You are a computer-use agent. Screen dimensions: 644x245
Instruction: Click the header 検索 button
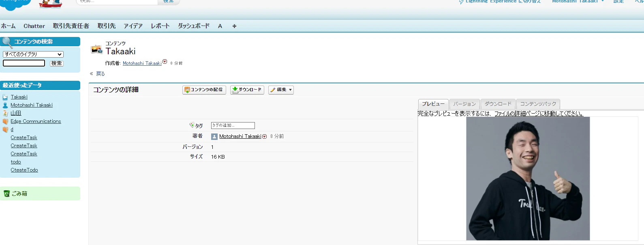point(168,2)
